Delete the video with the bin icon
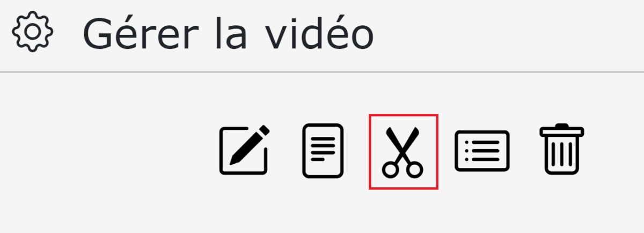Viewport: 644px width, 233px height. 562,149
